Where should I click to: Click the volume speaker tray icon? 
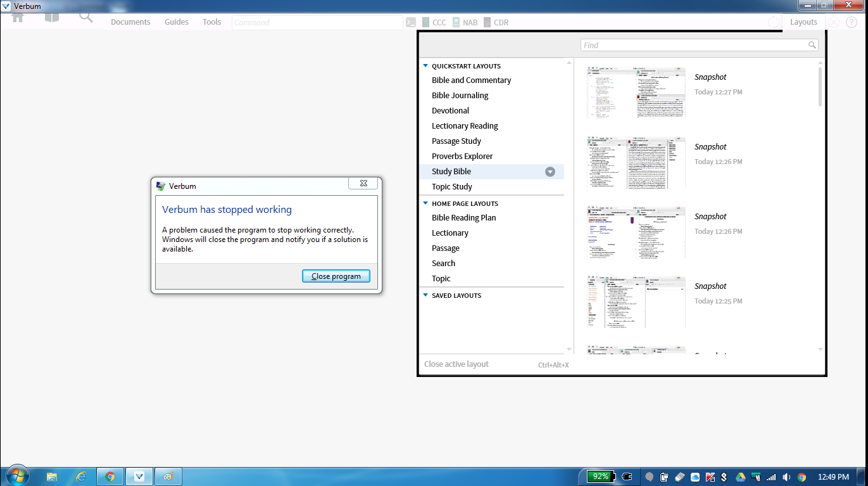click(x=786, y=477)
